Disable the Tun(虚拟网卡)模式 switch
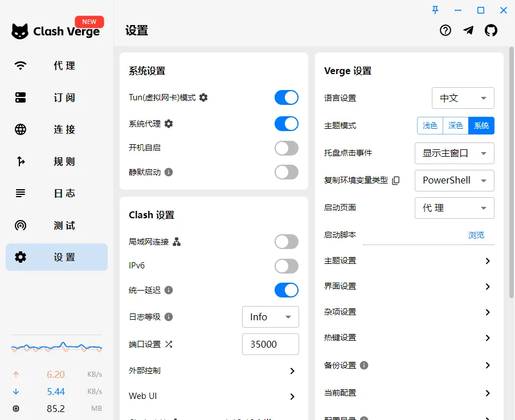515x420 pixels. click(286, 97)
